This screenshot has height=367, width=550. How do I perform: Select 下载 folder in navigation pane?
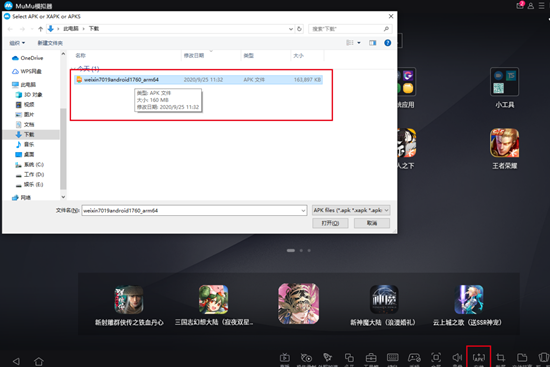pos(25,134)
